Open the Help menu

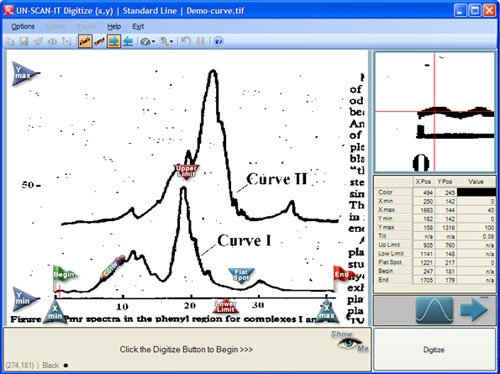(114, 26)
